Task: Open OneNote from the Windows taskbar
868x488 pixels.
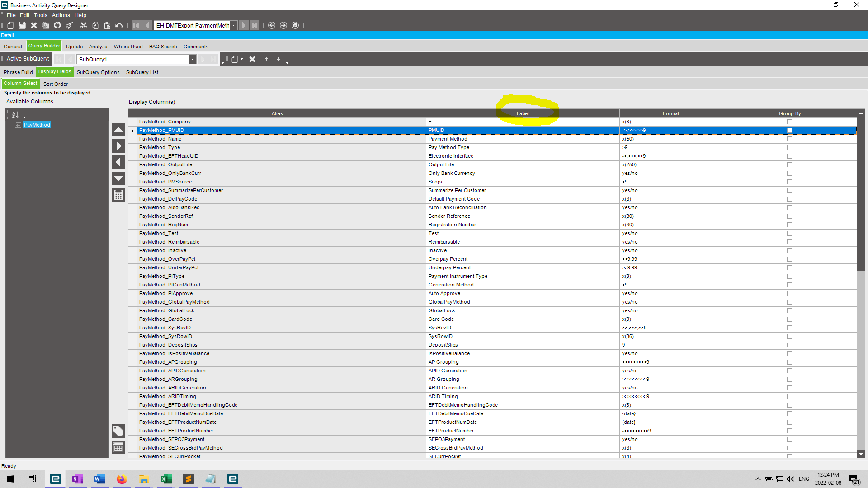Action: 77,479
